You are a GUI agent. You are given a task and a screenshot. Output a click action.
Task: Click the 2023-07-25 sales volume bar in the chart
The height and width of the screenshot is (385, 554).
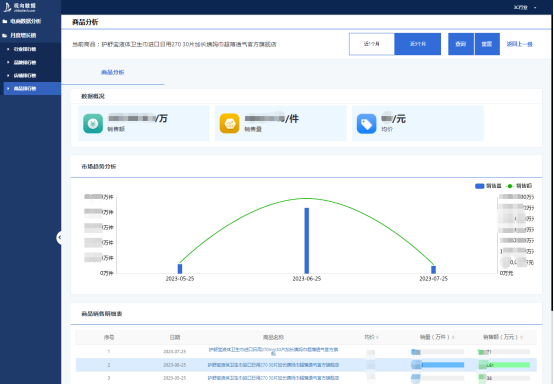[434, 270]
